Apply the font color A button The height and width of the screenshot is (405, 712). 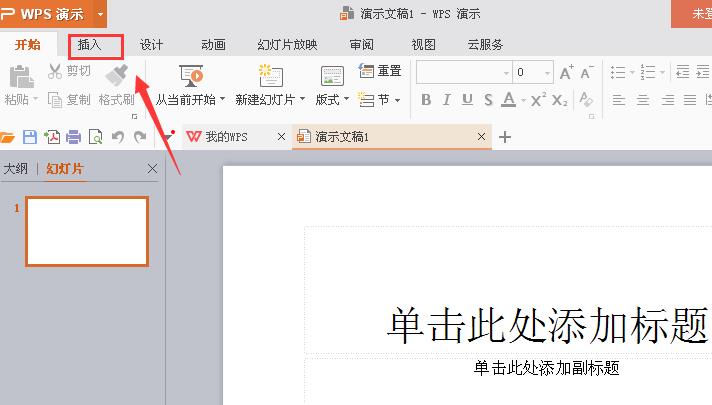(x=509, y=99)
